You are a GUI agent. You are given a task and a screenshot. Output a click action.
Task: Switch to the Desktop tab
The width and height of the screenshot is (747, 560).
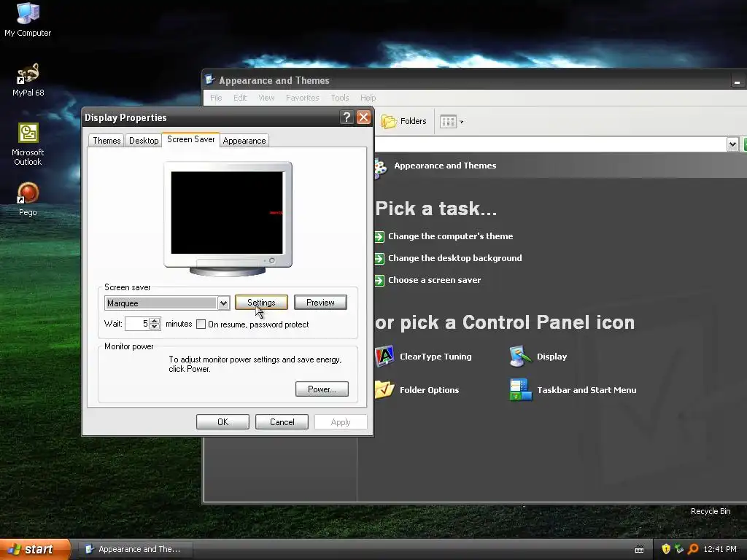click(x=144, y=141)
